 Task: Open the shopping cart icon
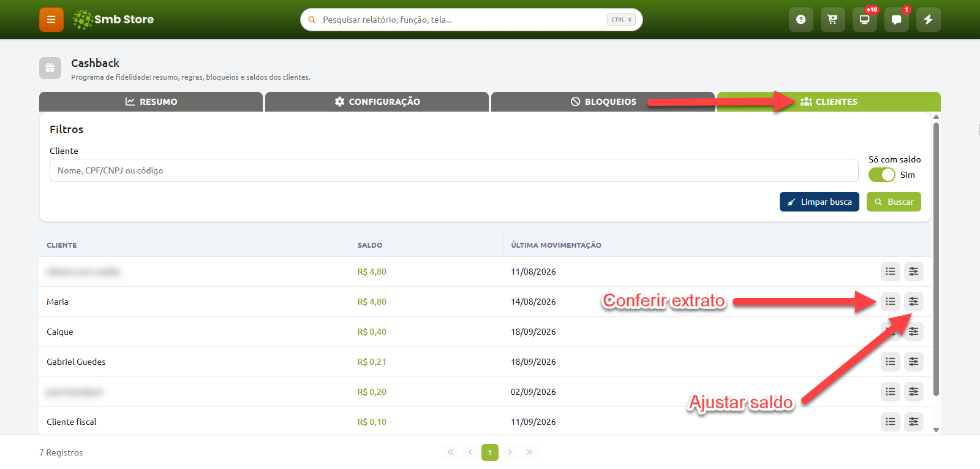point(832,20)
